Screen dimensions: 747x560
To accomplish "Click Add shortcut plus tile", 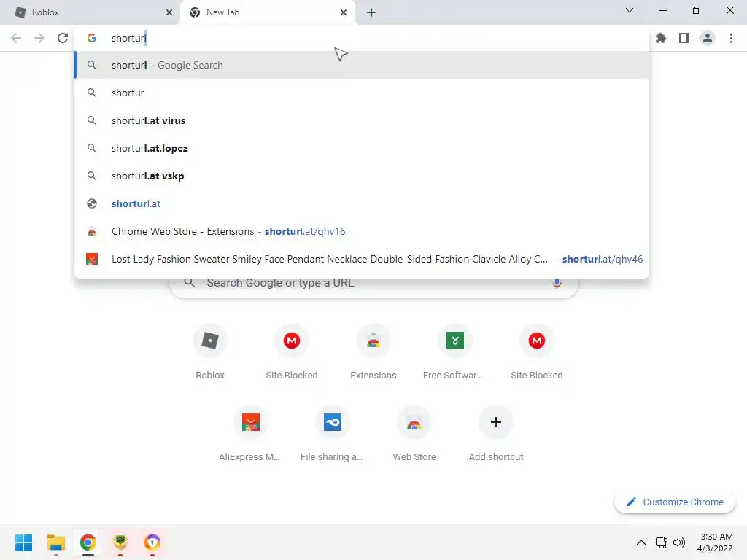I will click(496, 434).
